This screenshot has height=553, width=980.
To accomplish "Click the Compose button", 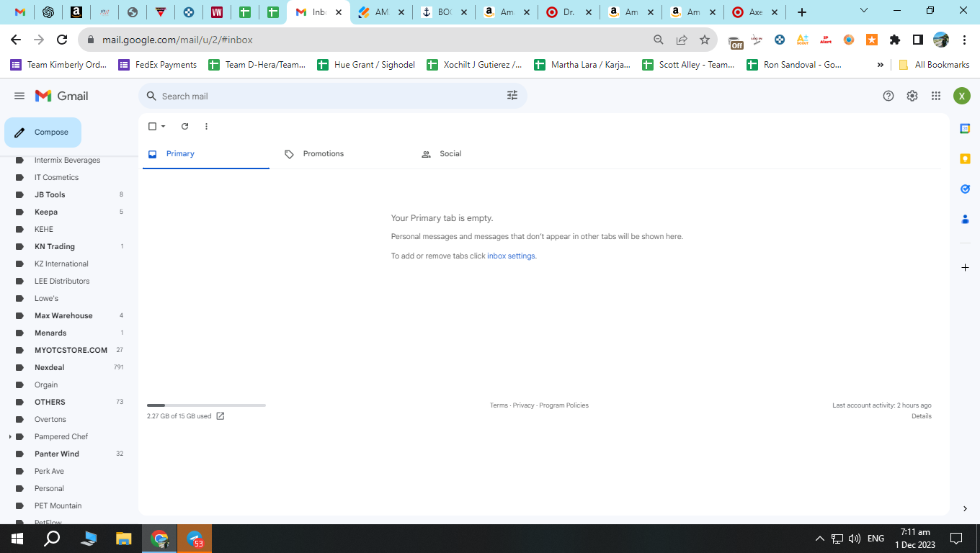I will [43, 132].
